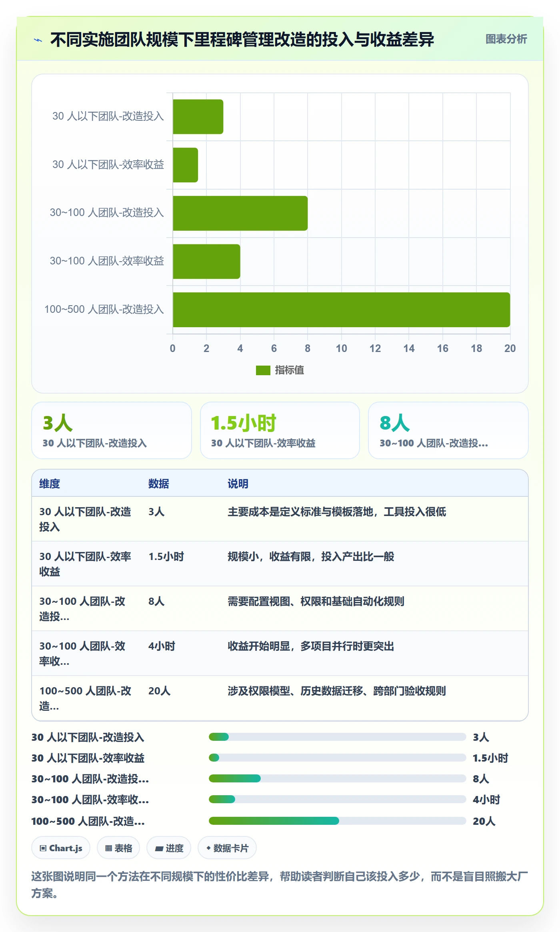Click the progress bar showing 1.5小时

coord(338,758)
